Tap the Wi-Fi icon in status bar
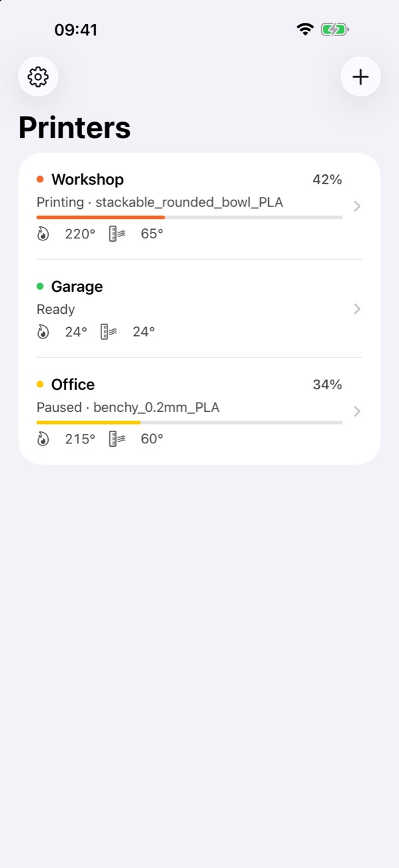This screenshot has width=399, height=868. (306, 29)
